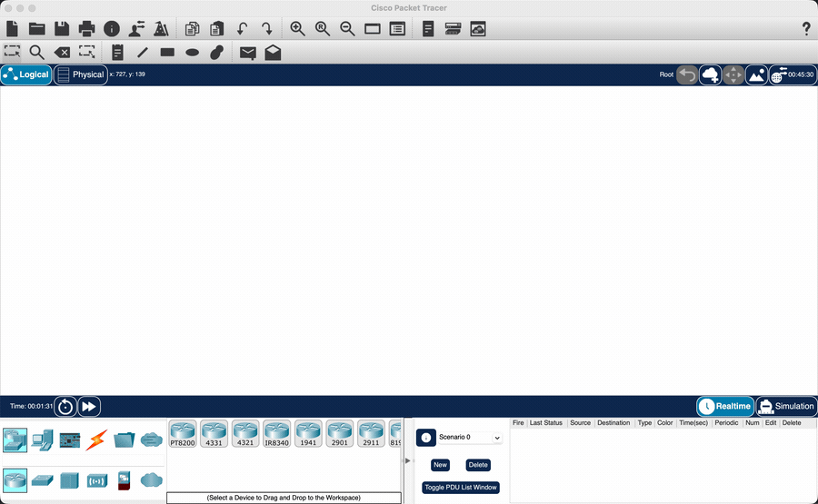Add a Complex PDU open envelope
This screenshot has height=504, width=818.
273,52
